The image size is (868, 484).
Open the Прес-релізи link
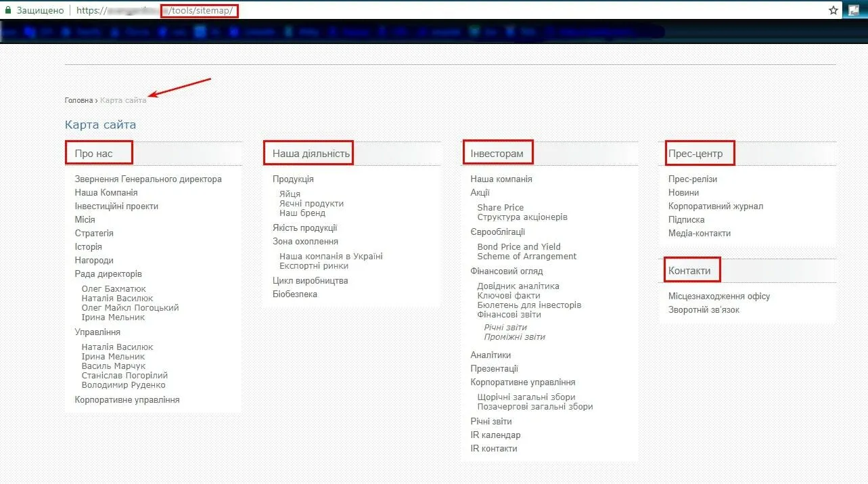(693, 179)
